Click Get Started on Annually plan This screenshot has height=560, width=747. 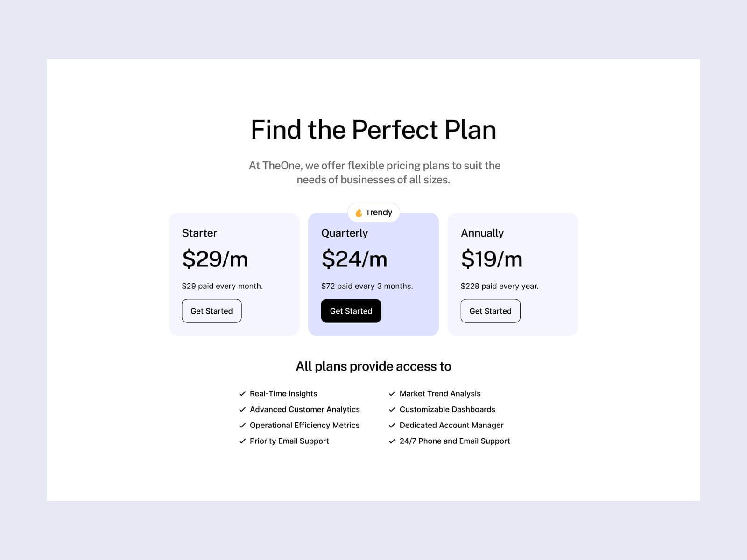pyautogui.click(x=490, y=311)
